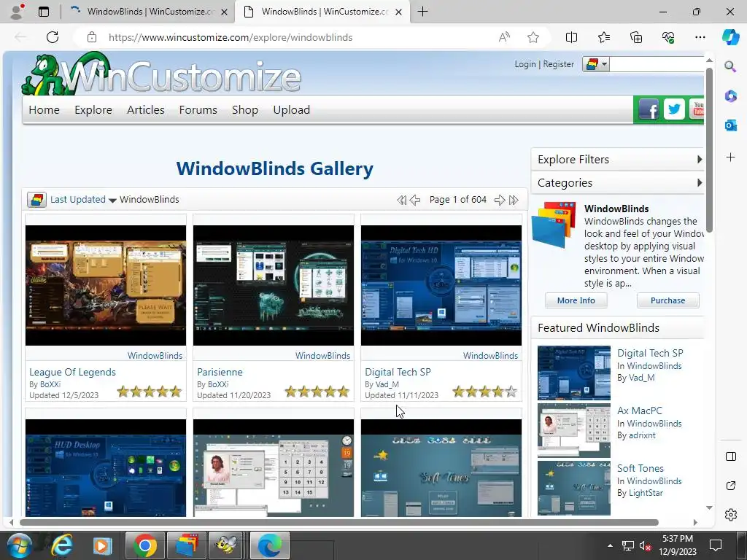Click the browser refresh icon
This screenshot has width=747, height=560.
point(53,37)
